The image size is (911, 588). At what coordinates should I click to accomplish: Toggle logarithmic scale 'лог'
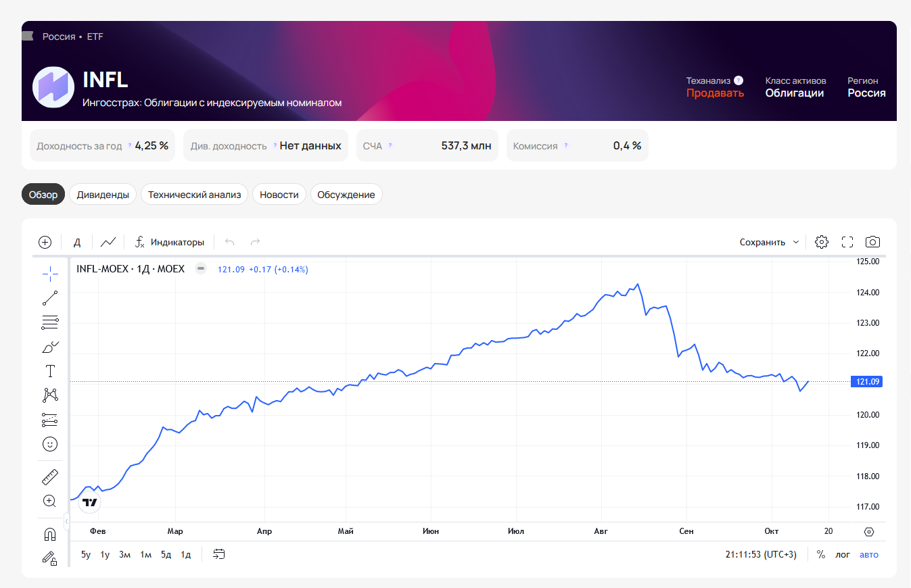click(x=843, y=555)
